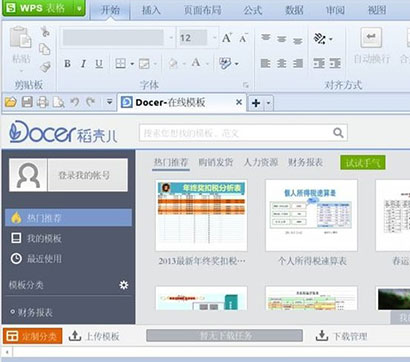Select the 人力资源 category tab
The image size is (410, 362).
[261, 162]
